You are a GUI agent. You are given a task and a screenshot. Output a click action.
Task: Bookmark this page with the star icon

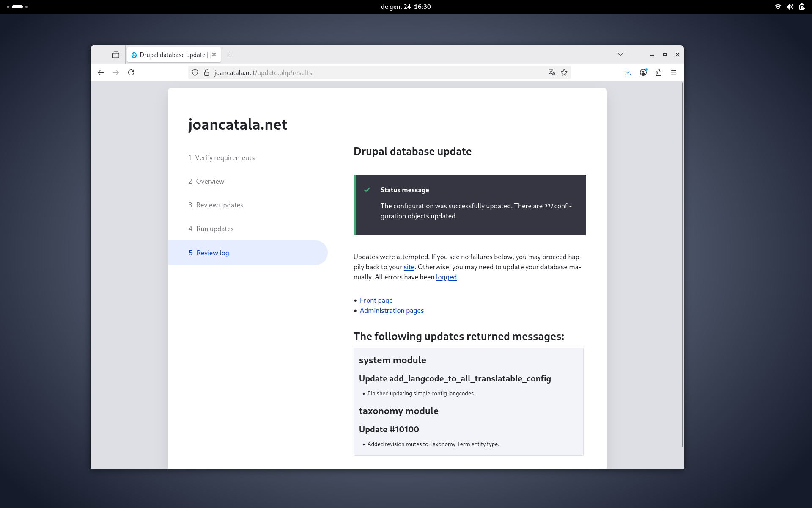(x=564, y=72)
